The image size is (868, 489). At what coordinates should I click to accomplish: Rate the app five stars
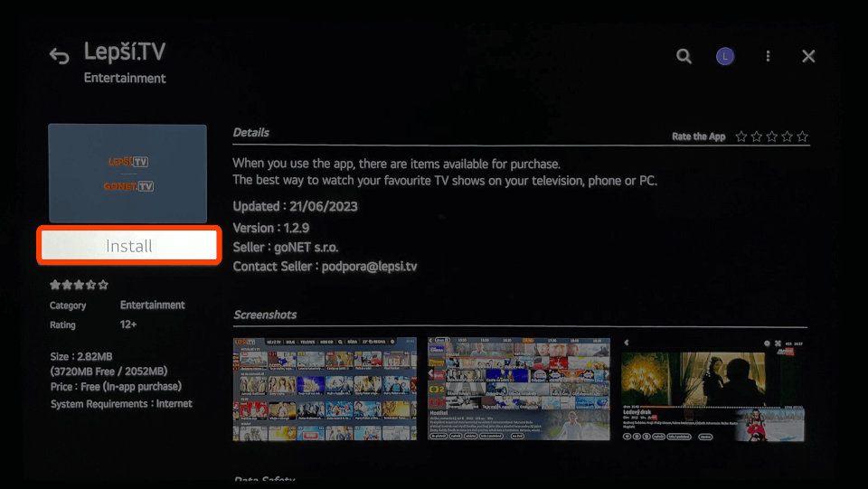click(803, 136)
